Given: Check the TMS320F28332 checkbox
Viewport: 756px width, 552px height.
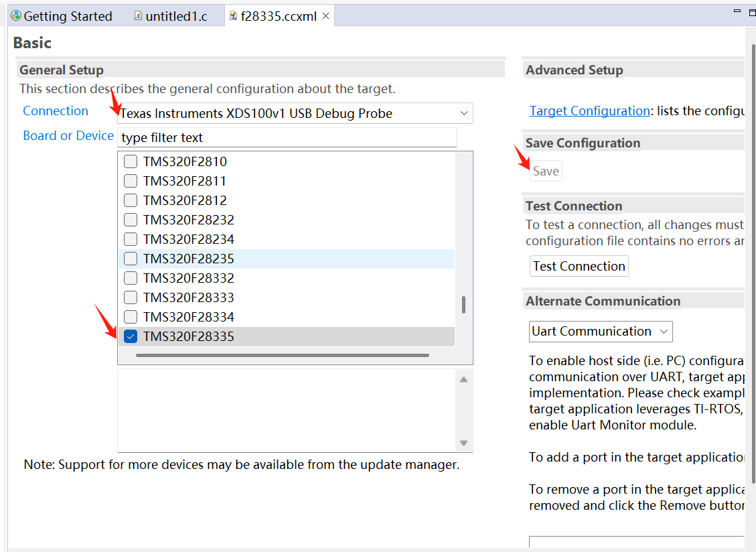Looking at the screenshot, I should click(131, 278).
